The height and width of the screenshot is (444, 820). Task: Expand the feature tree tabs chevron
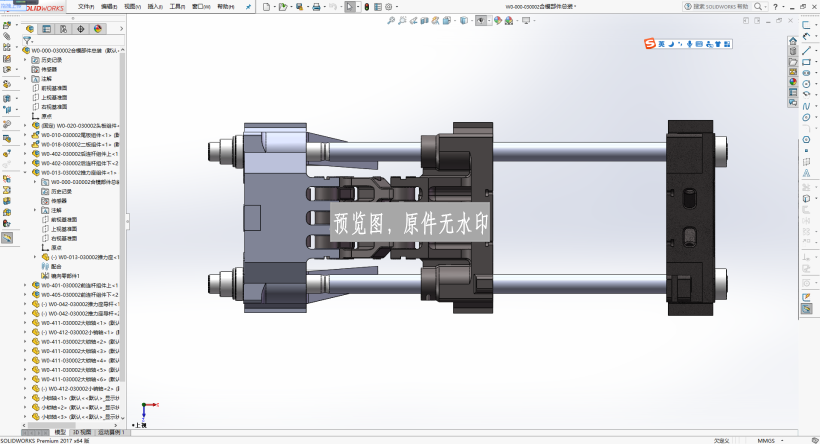[x=121, y=29]
